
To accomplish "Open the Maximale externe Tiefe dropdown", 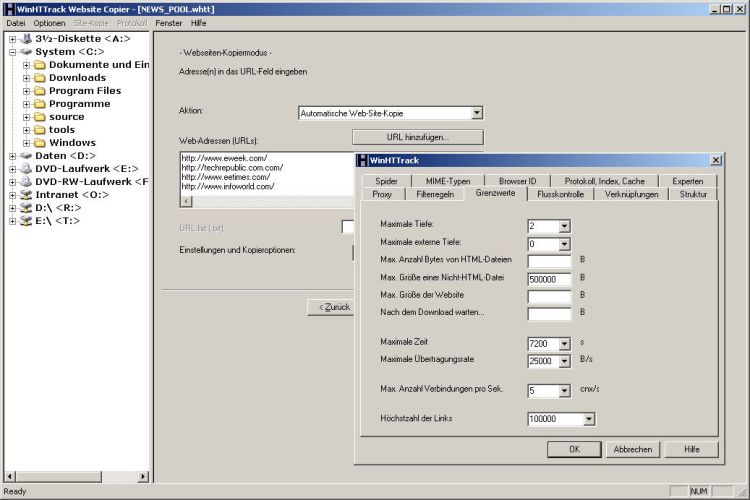I will click(x=564, y=244).
